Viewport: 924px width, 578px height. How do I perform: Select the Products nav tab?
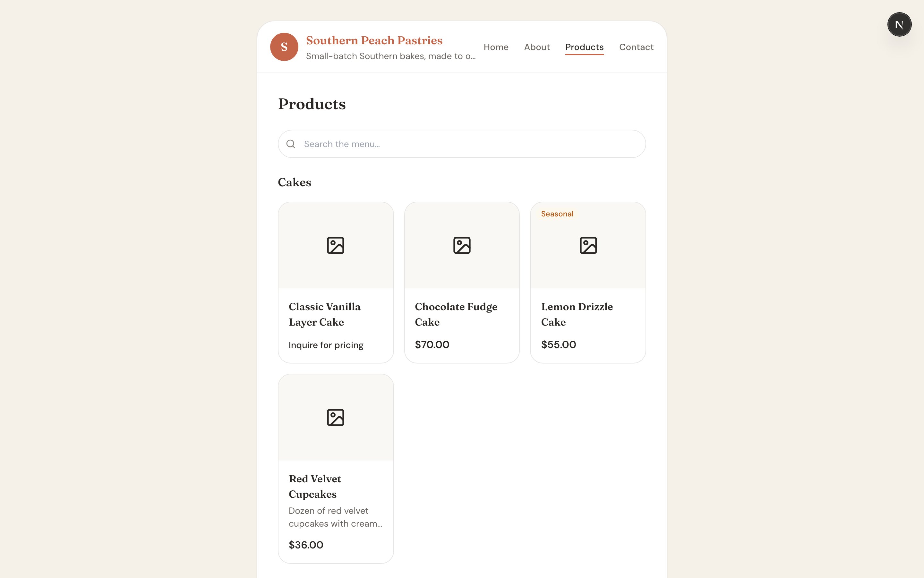pos(584,47)
